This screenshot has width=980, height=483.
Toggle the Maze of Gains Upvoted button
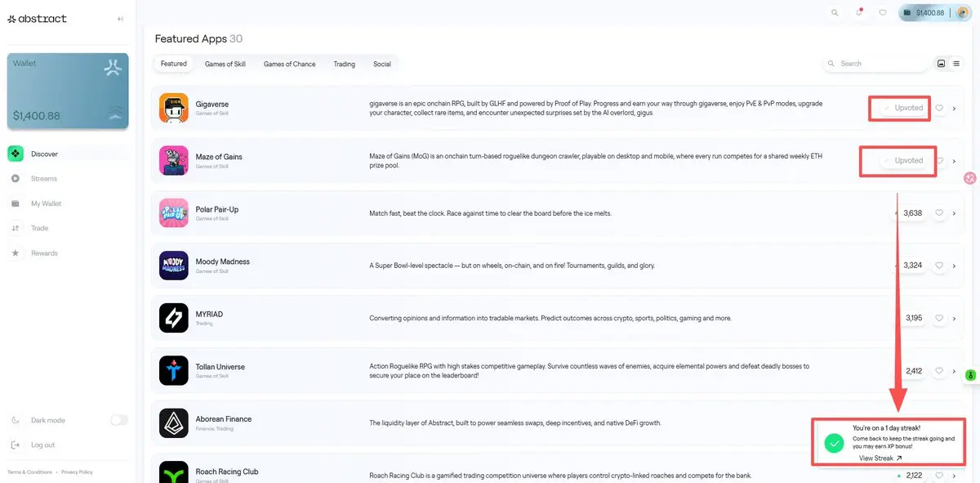903,160
